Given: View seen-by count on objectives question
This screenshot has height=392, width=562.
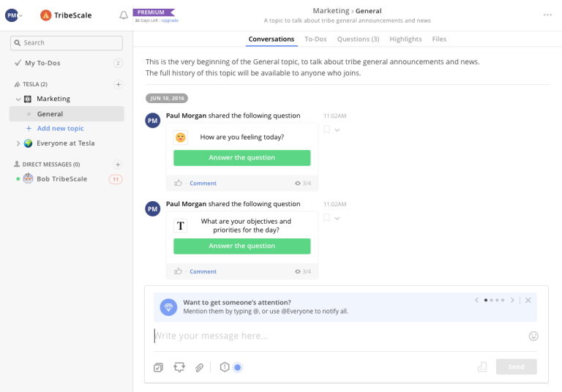Looking at the screenshot, I should [303, 271].
